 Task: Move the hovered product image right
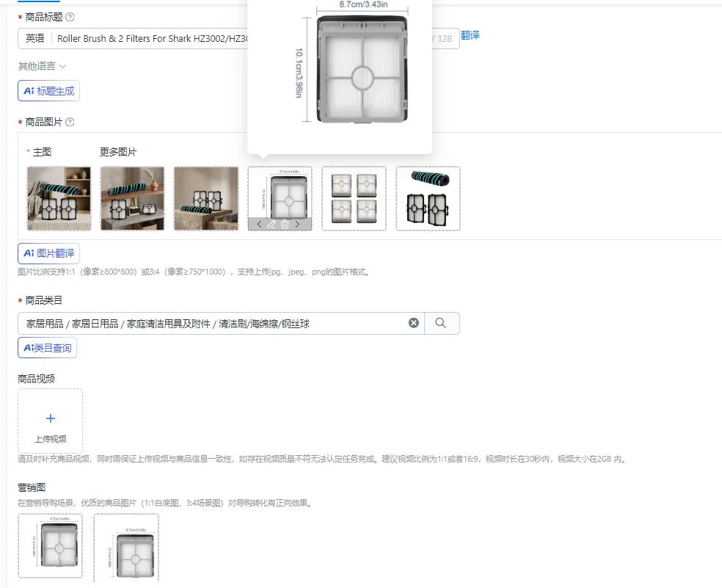click(297, 224)
